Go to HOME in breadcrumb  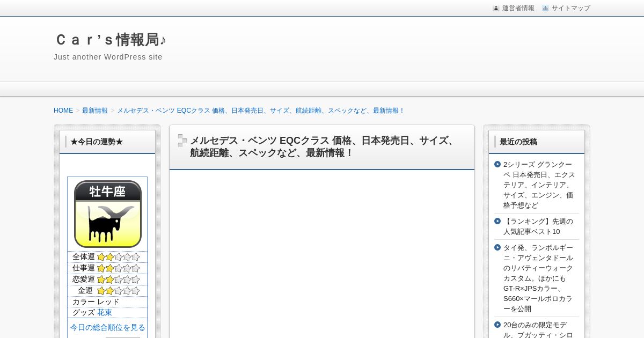(63, 111)
